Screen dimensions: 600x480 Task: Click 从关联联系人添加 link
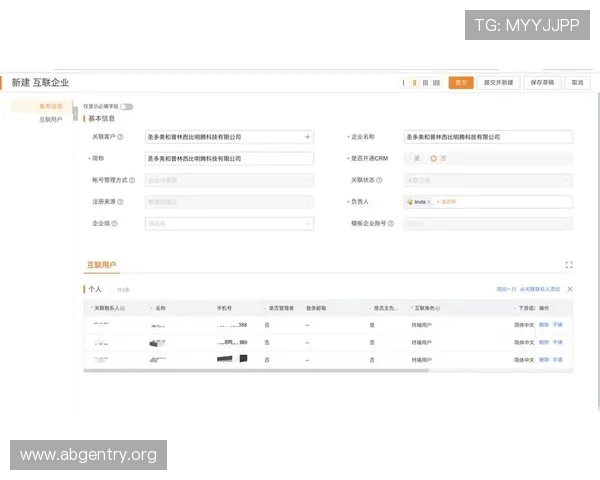tap(540, 289)
